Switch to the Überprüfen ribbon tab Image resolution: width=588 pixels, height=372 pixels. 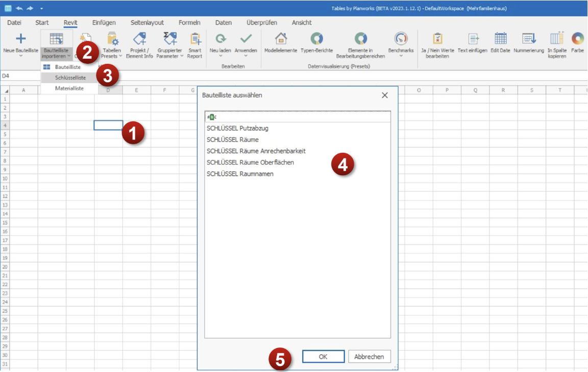click(x=262, y=22)
